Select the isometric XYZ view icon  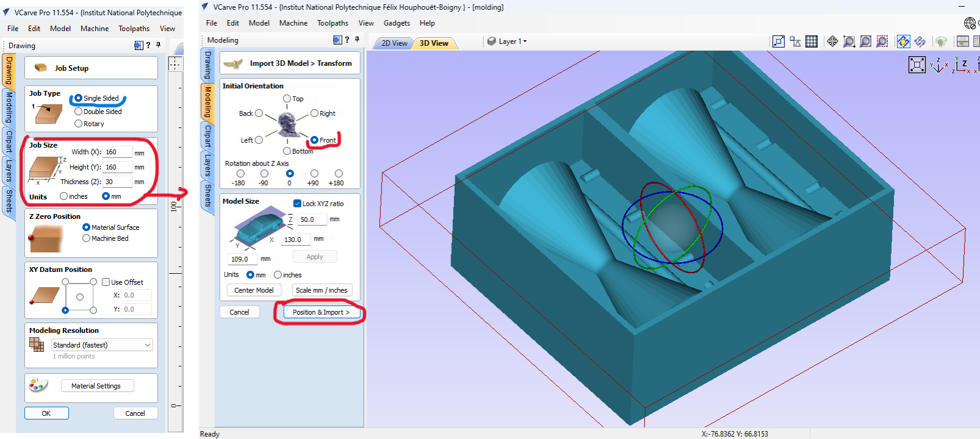click(939, 65)
